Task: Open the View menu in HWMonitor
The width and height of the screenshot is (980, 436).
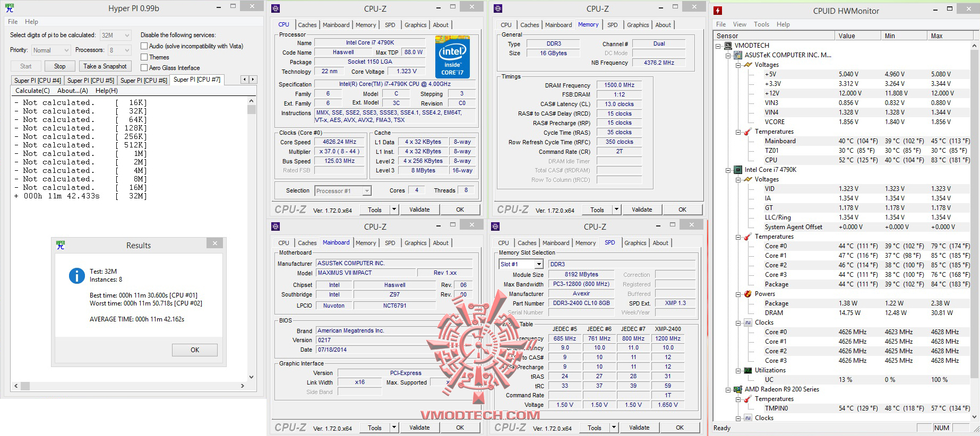Action: 740,24
